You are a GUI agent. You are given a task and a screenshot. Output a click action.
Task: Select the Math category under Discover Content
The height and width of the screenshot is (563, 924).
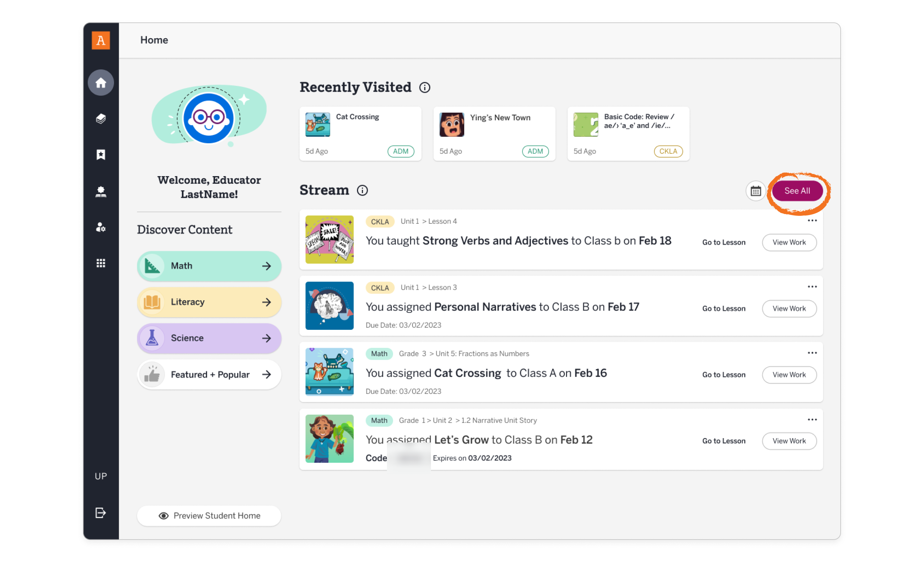click(x=209, y=266)
